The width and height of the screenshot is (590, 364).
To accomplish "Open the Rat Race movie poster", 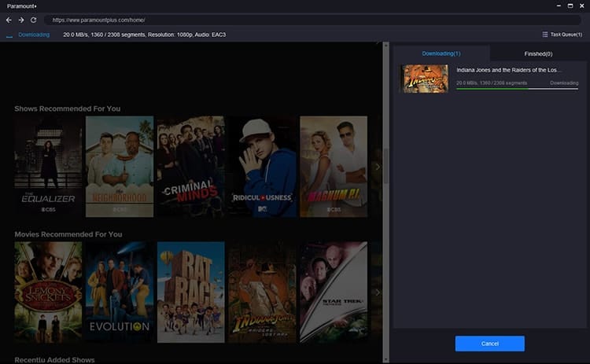I will 191,292.
